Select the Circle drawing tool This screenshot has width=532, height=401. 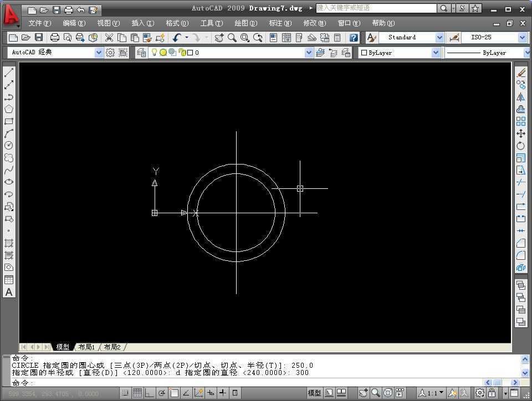click(x=9, y=146)
